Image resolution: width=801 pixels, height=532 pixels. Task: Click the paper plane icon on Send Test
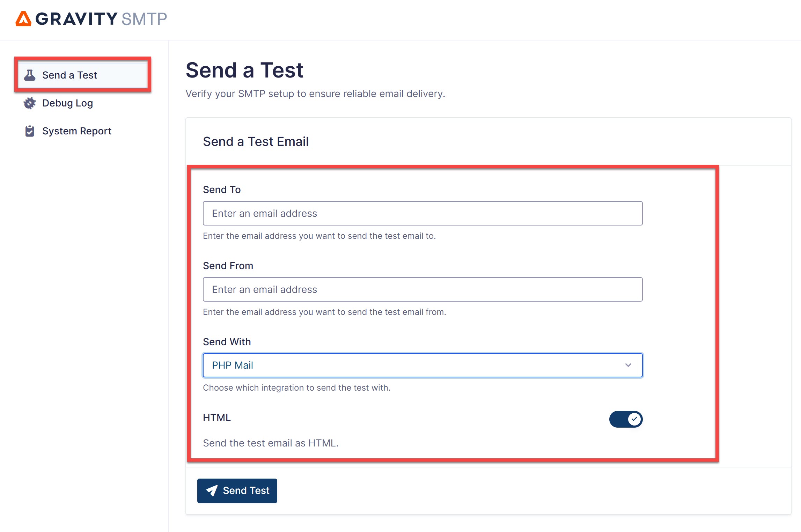click(x=212, y=490)
